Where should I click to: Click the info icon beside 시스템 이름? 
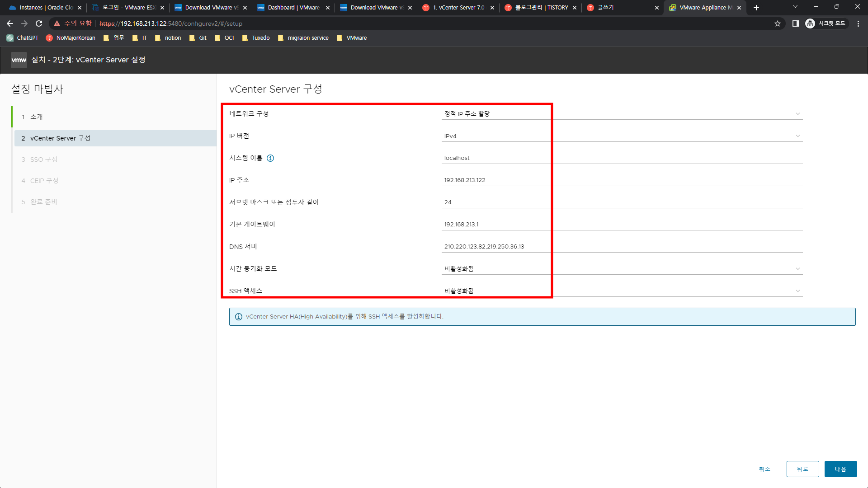270,158
